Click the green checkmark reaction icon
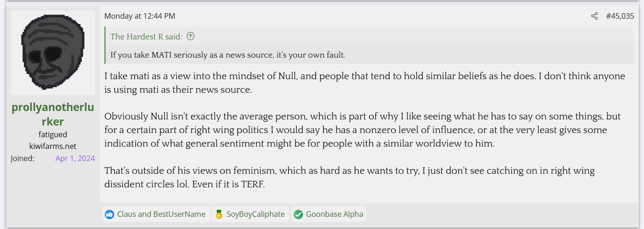The image size is (644, 229). click(298, 214)
